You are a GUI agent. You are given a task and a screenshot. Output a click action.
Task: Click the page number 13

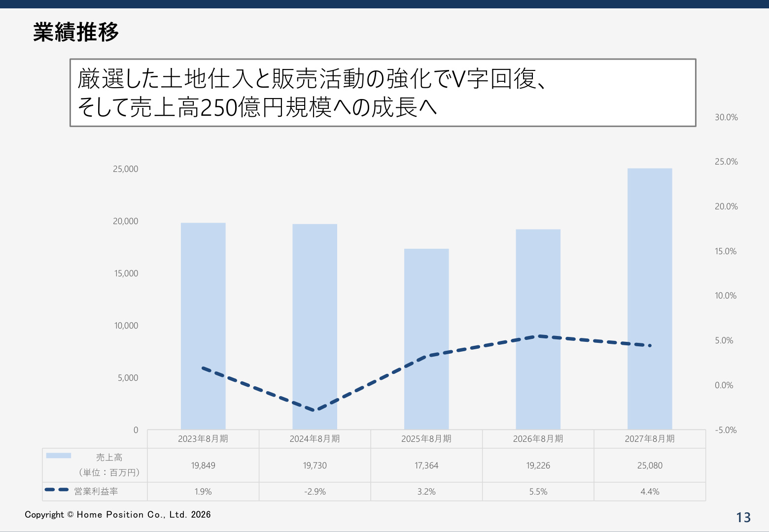[743, 517]
